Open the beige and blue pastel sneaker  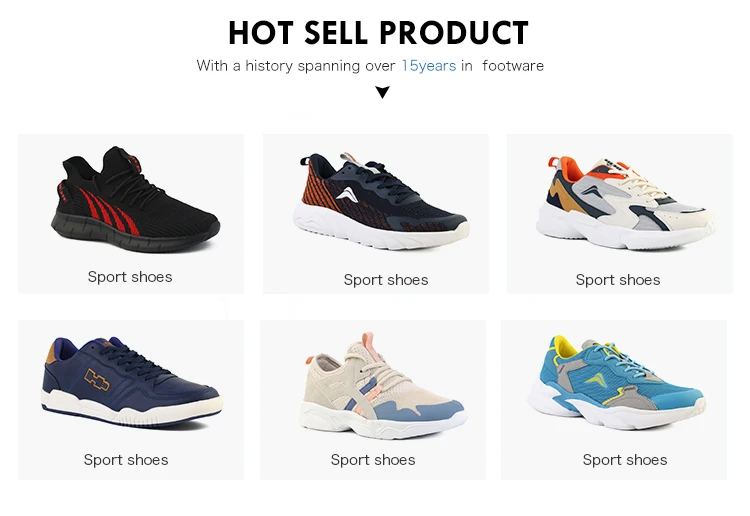point(384,386)
